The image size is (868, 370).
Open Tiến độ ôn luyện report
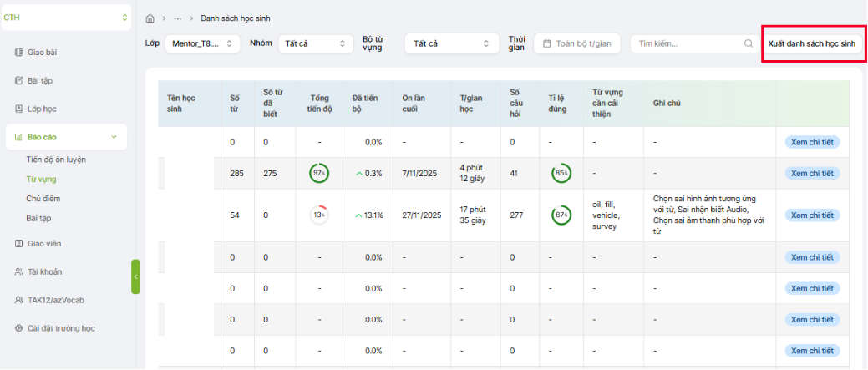(56, 160)
